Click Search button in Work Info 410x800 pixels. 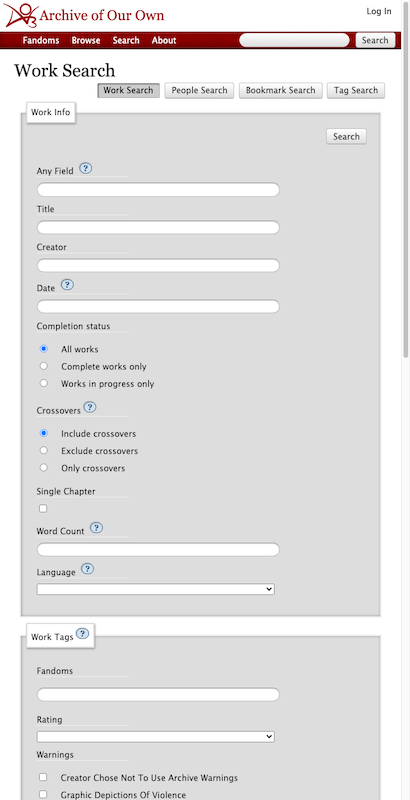pos(346,137)
